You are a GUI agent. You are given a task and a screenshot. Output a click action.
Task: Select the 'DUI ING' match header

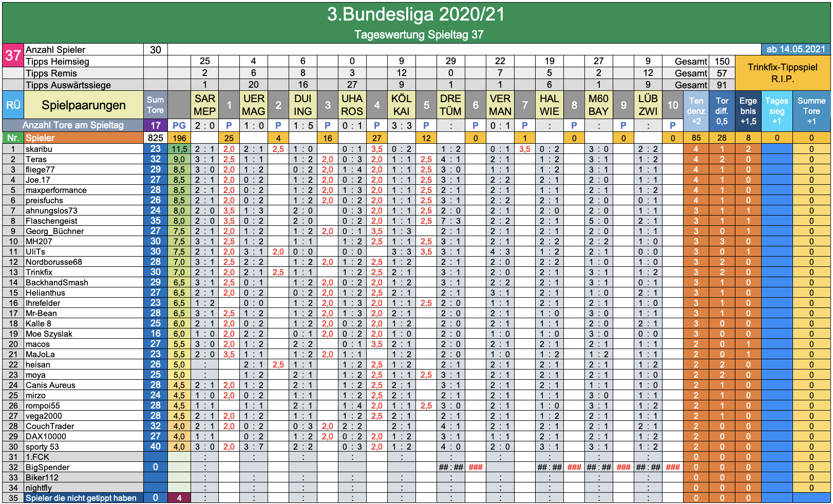click(303, 105)
